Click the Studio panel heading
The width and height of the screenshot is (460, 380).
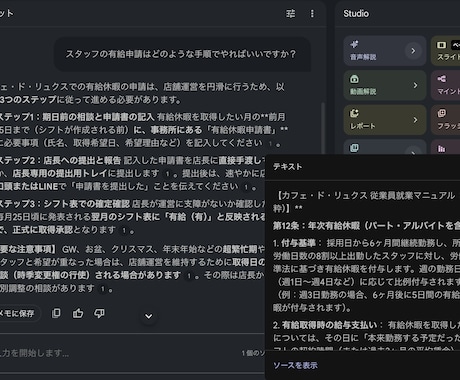(356, 14)
